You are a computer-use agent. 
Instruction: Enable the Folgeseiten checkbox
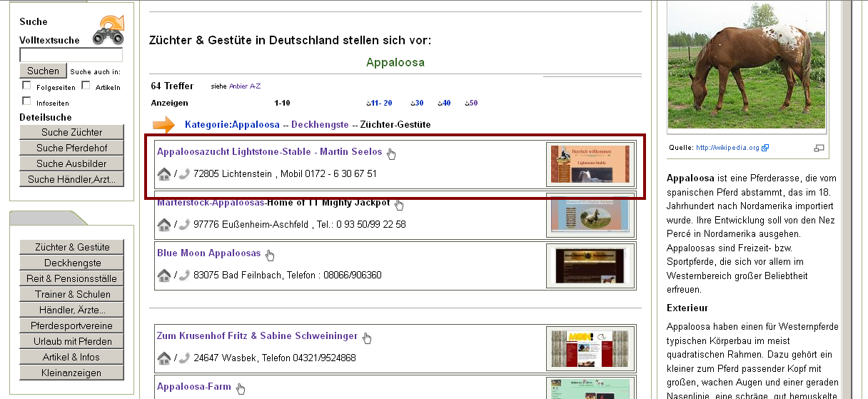(27, 86)
